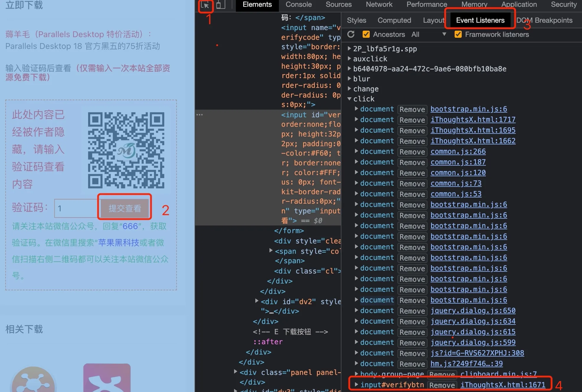Switch to the Network tab
Viewport: 582px width, 392px height.
[x=379, y=4]
